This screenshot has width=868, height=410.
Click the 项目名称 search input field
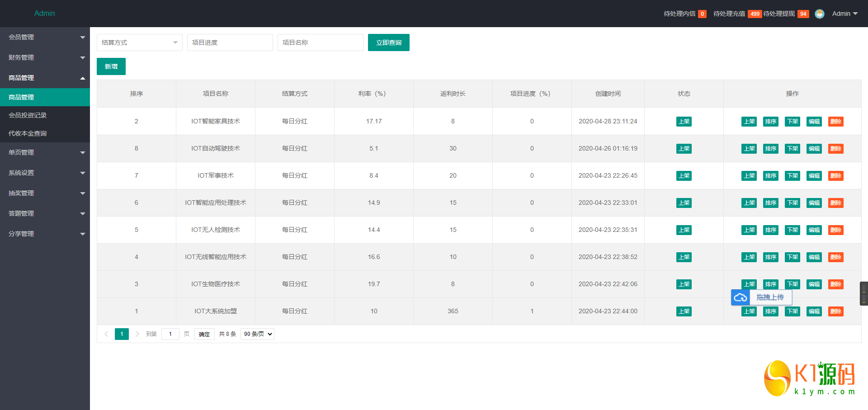point(320,42)
